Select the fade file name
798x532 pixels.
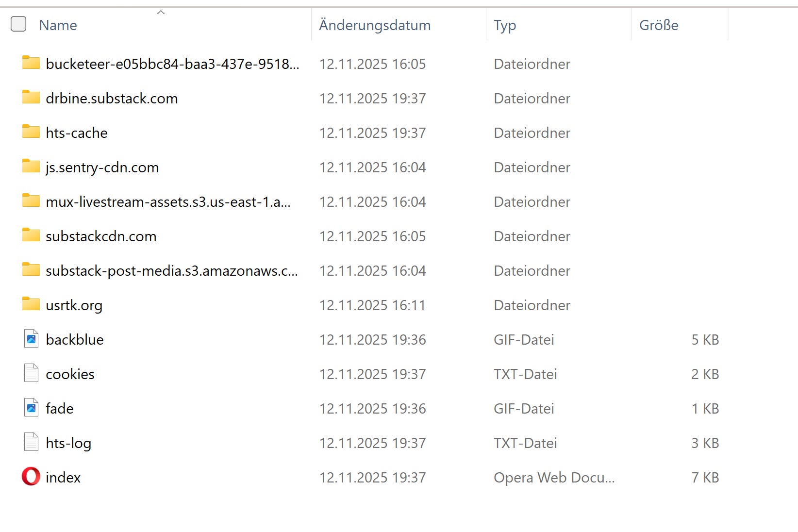point(60,409)
